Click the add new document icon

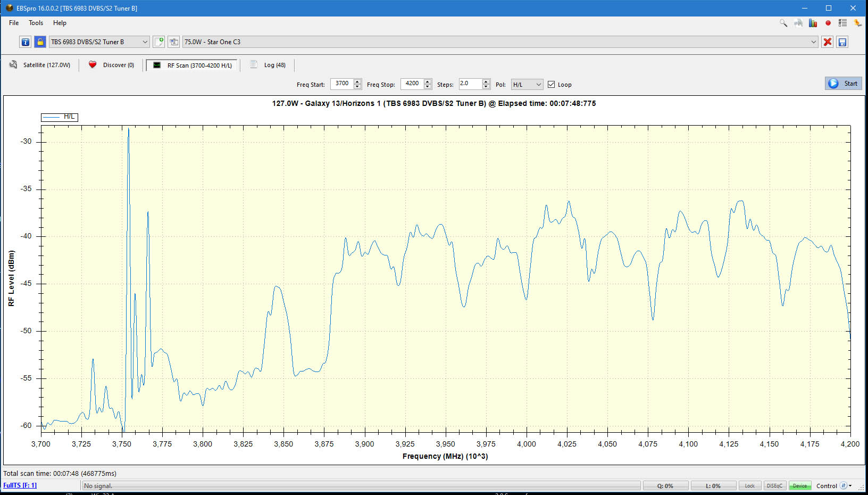point(158,42)
